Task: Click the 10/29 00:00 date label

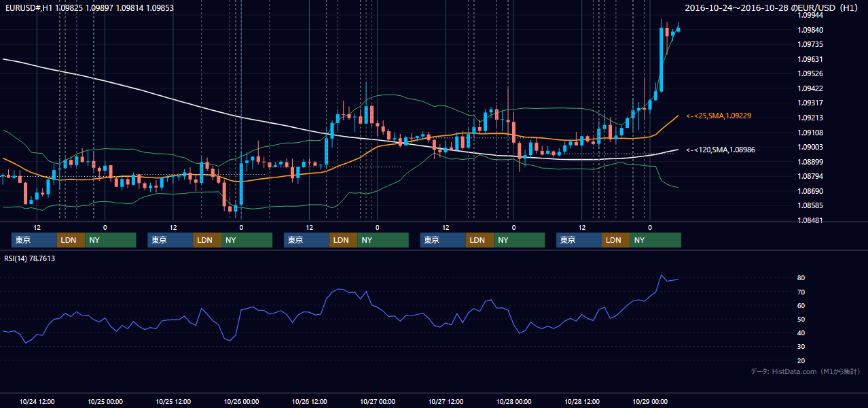Action: 650,401
